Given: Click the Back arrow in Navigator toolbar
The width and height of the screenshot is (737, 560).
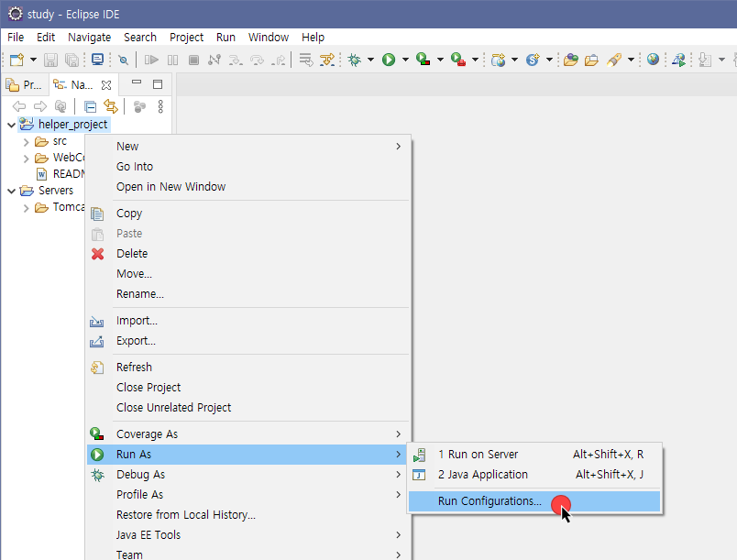Looking at the screenshot, I should click(x=19, y=106).
